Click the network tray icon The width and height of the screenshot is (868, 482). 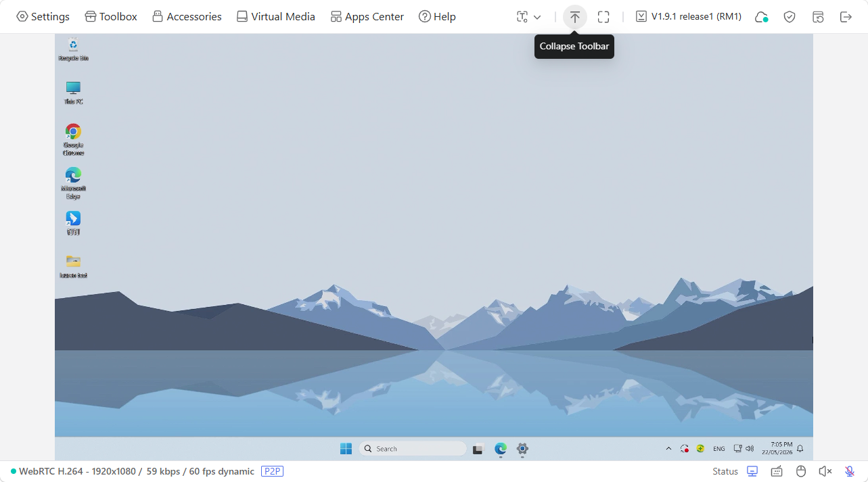[x=738, y=449]
